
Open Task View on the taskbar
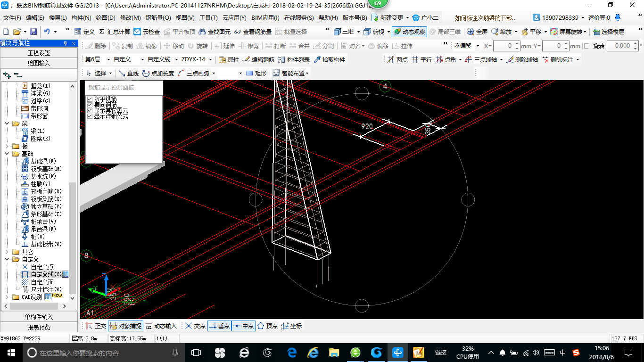196,353
